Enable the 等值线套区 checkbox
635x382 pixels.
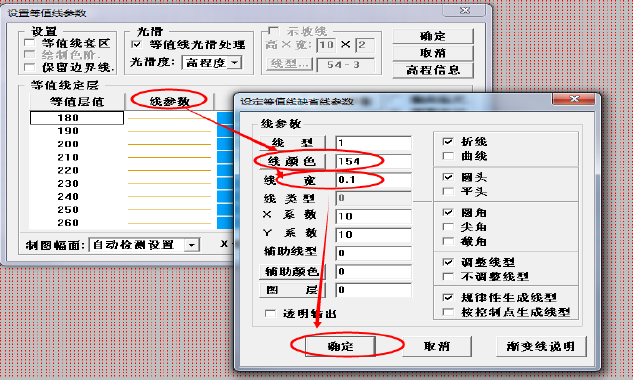pos(29,43)
